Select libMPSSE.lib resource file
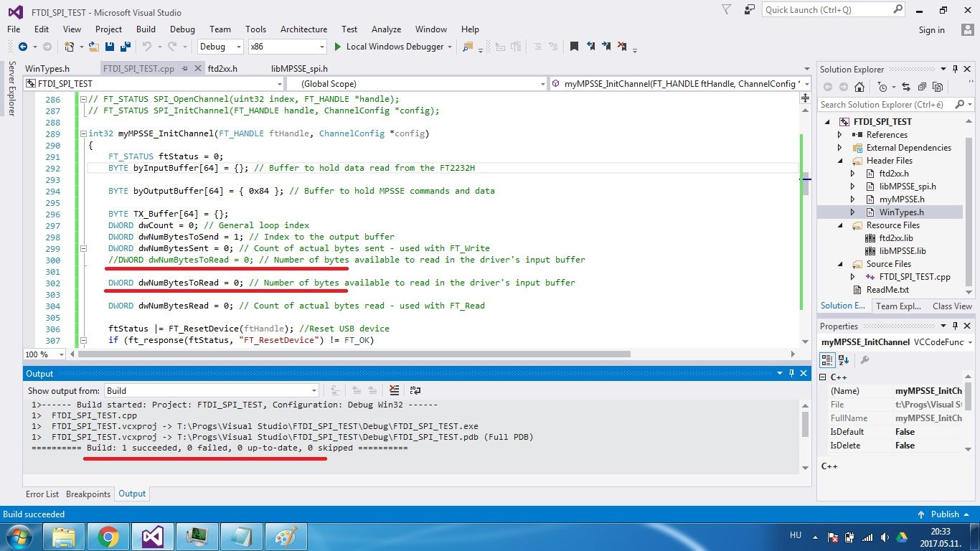 click(903, 251)
